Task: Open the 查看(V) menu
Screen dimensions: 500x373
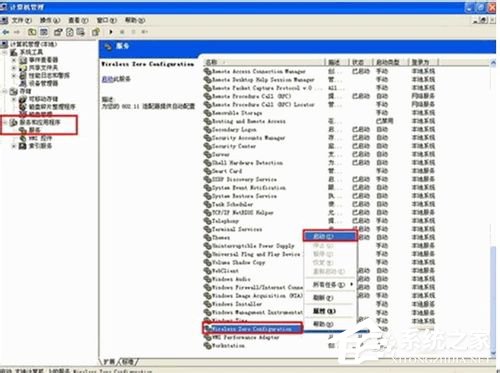Action: click(x=78, y=21)
